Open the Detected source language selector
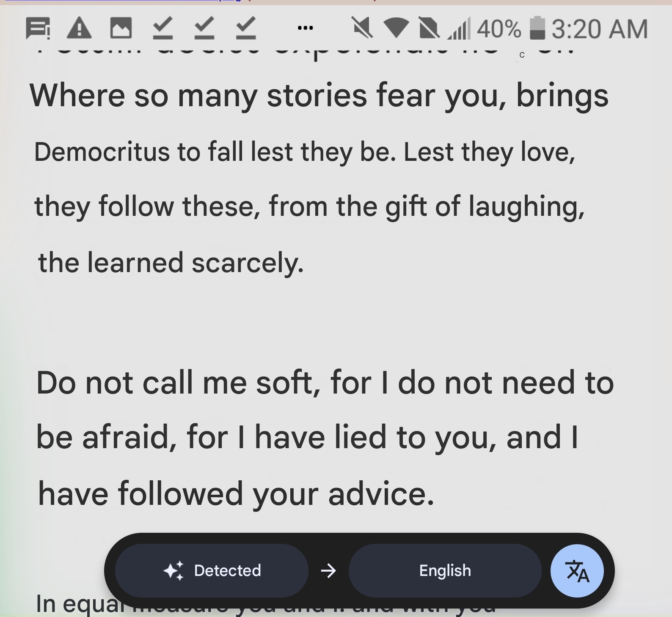 click(212, 571)
